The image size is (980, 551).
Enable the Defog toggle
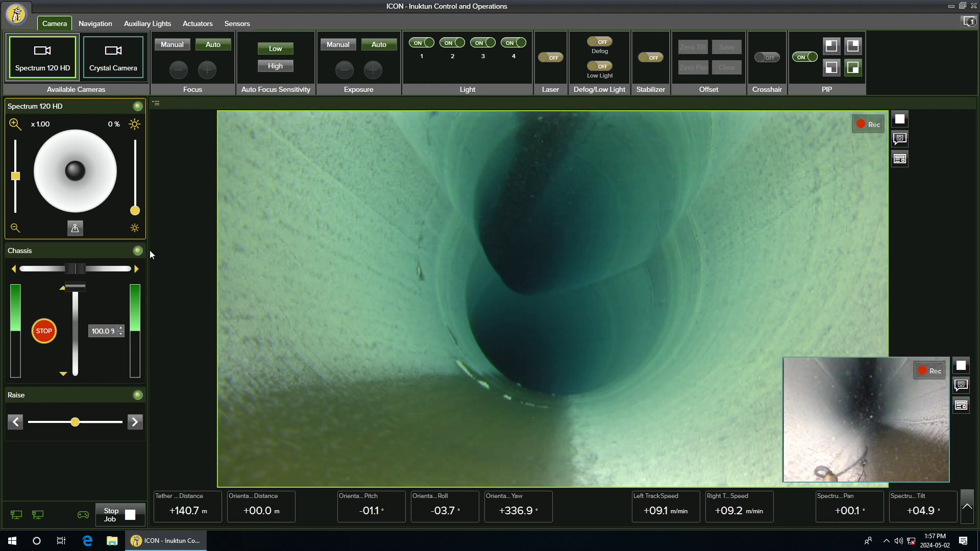click(600, 42)
